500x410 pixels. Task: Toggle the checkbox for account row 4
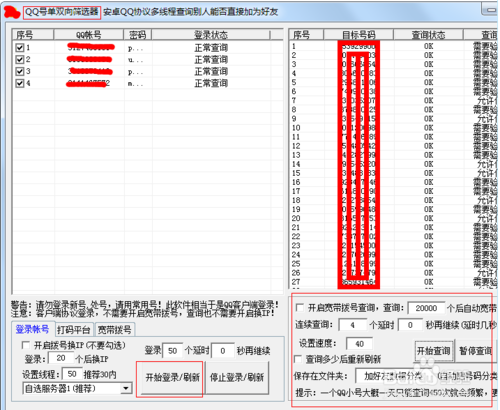(x=20, y=83)
